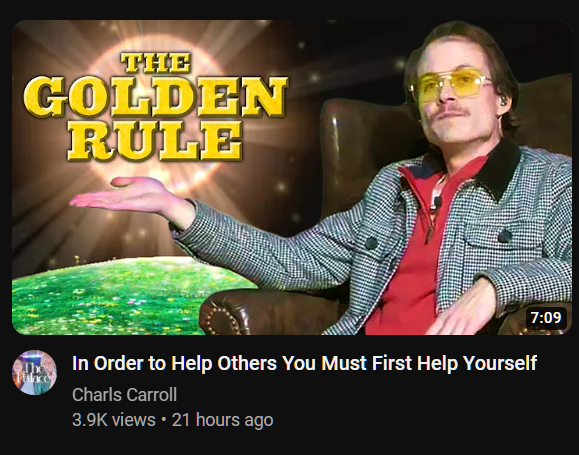The height and width of the screenshot is (455, 579).
Task: Open the Golden Rule video thumbnail
Action: (x=292, y=177)
